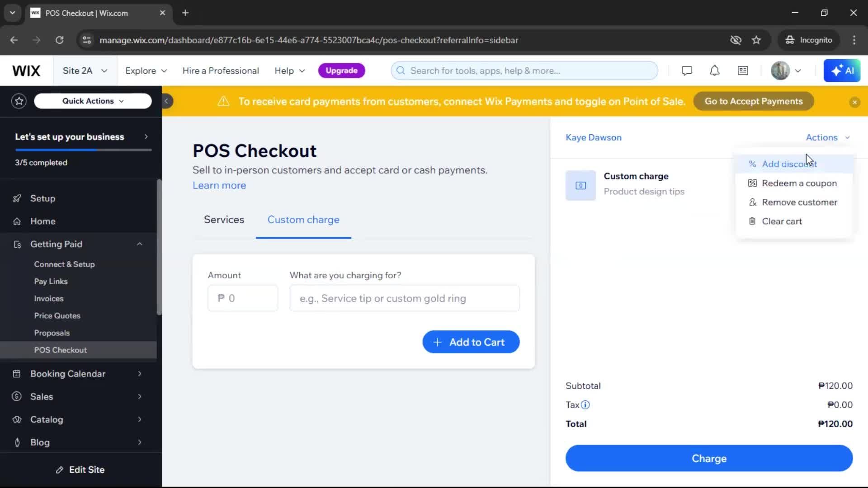Click the Amount input field

pyautogui.click(x=243, y=298)
